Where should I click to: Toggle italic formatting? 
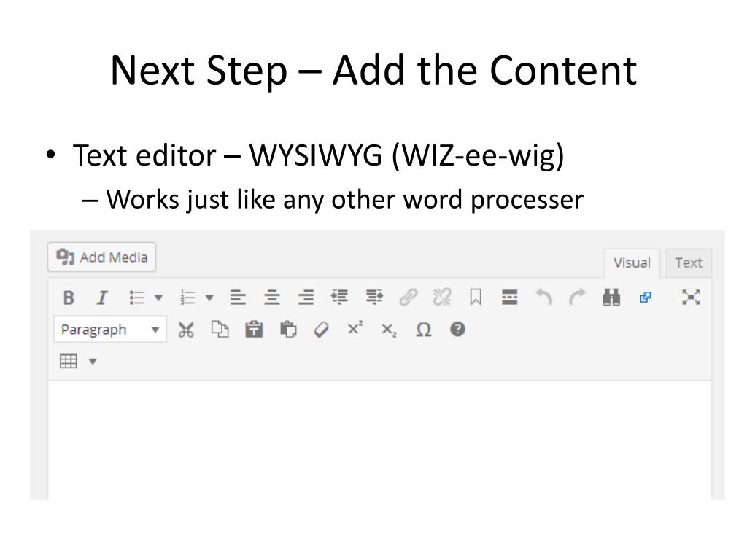click(x=102, y=297)
